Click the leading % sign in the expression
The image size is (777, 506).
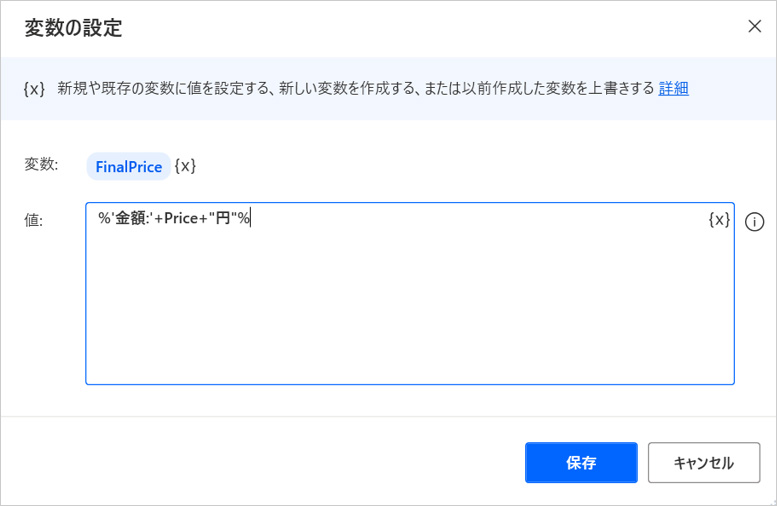point(103,219)
